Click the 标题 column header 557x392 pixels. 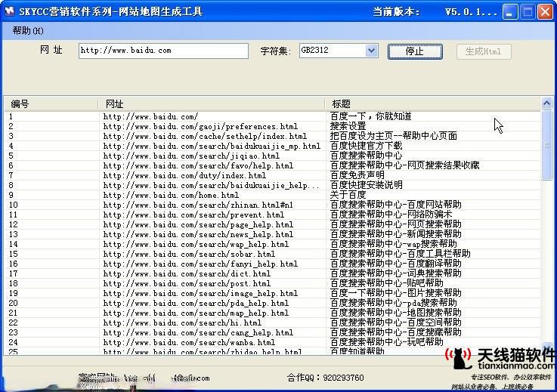pyautogui.click(x=432, y=104)
